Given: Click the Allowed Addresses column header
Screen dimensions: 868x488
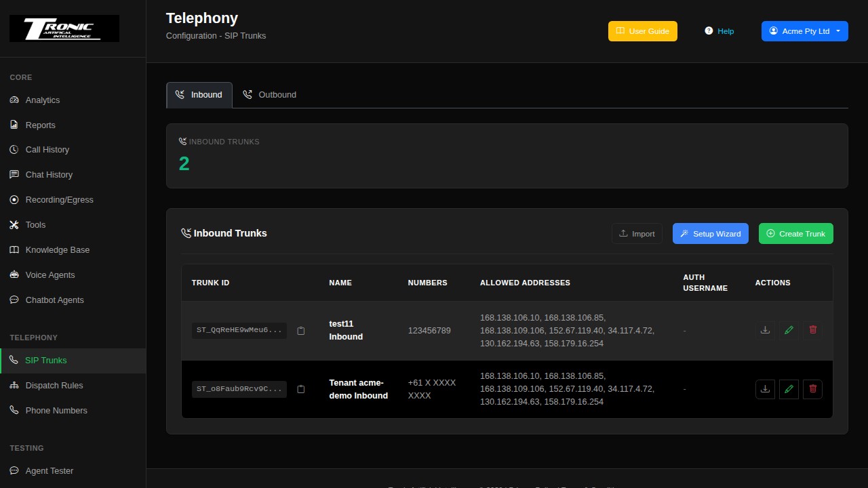Looking at the screenshot, I should 525,283.
